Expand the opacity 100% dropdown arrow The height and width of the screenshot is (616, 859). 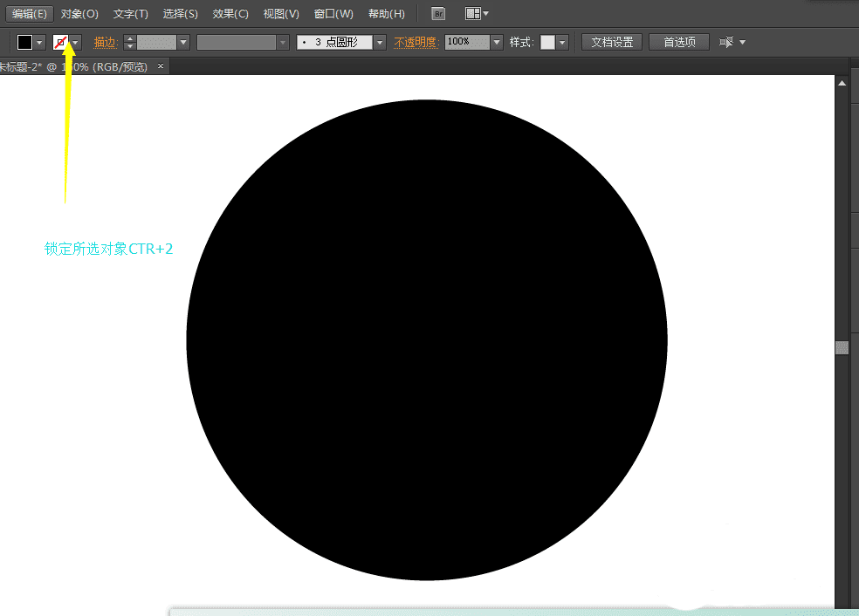coord(497,42)
